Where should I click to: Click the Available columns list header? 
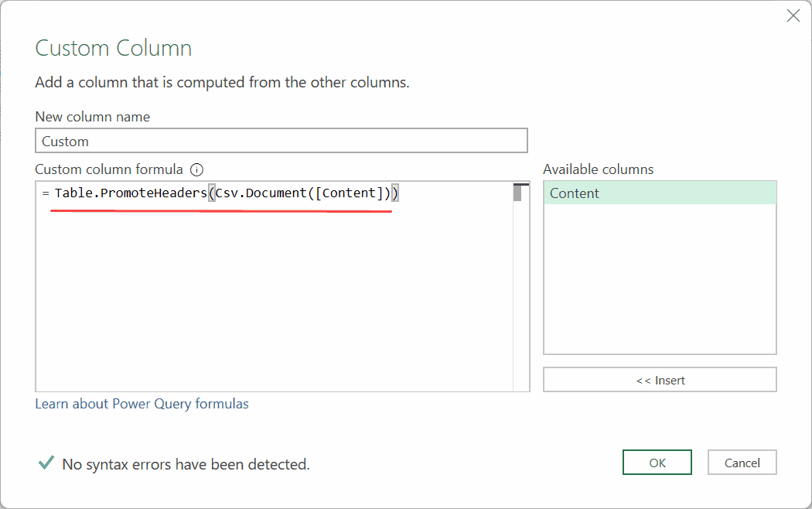tap(598, 169)
